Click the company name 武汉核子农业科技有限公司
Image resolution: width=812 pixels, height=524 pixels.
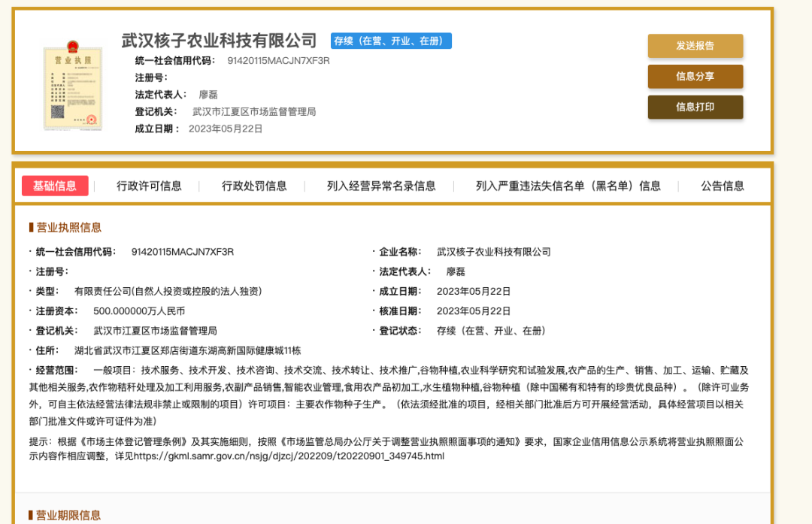[x=217, y=41]
